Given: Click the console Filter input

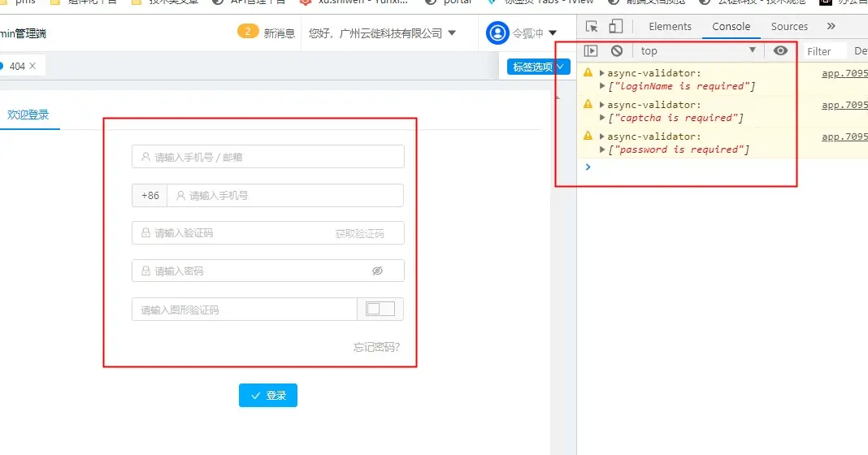Looking at the screenshot, I should click(825, 51).
